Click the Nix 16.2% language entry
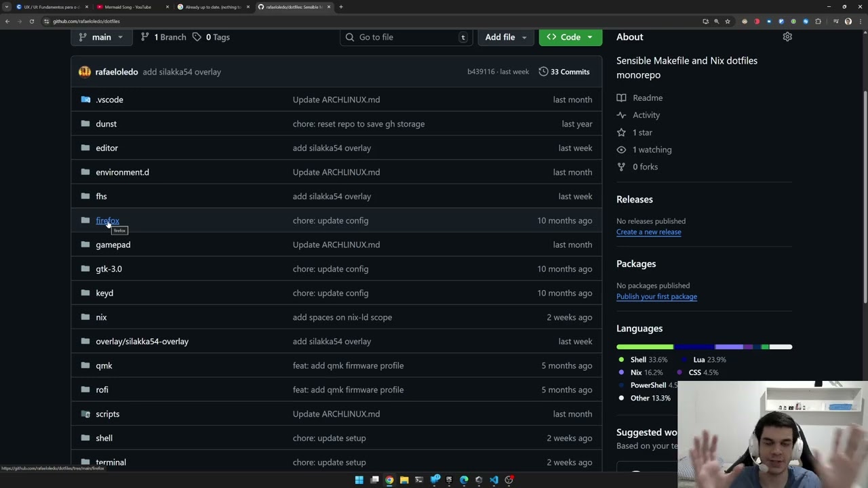Viewport: 868px width, 488px height. coord(640,372)
